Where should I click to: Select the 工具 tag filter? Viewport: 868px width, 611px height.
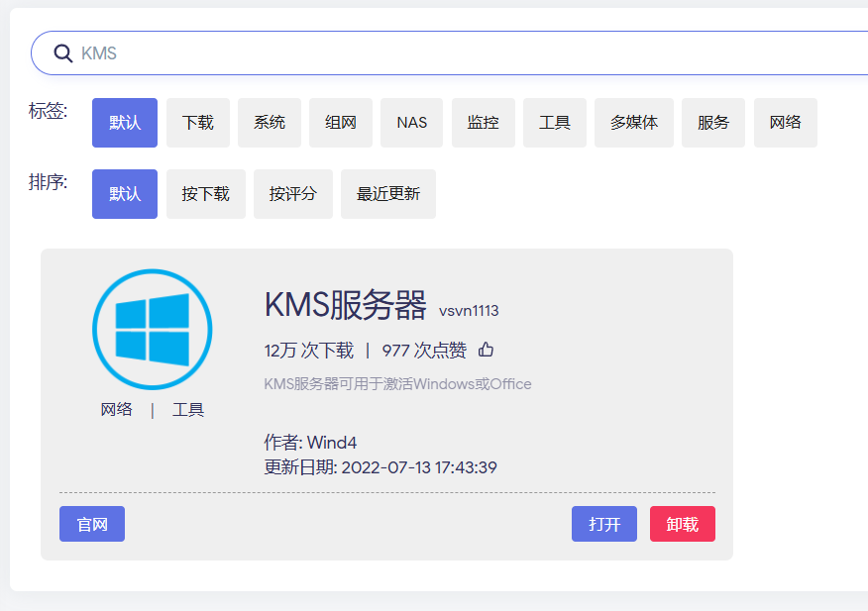pyautogui.click(x=555, y=123)
